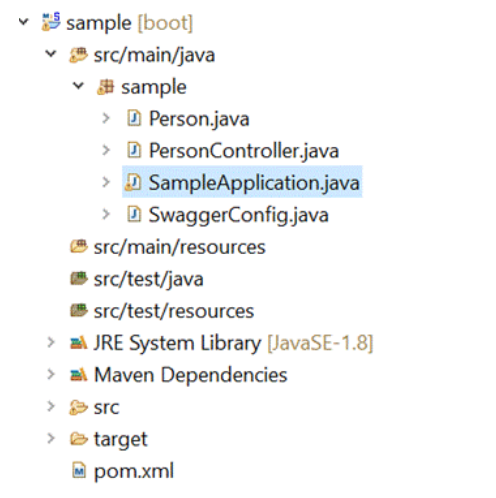Click the JRE System Library icon
Viewport: 496px width, 498px height.
click(79, 343)
